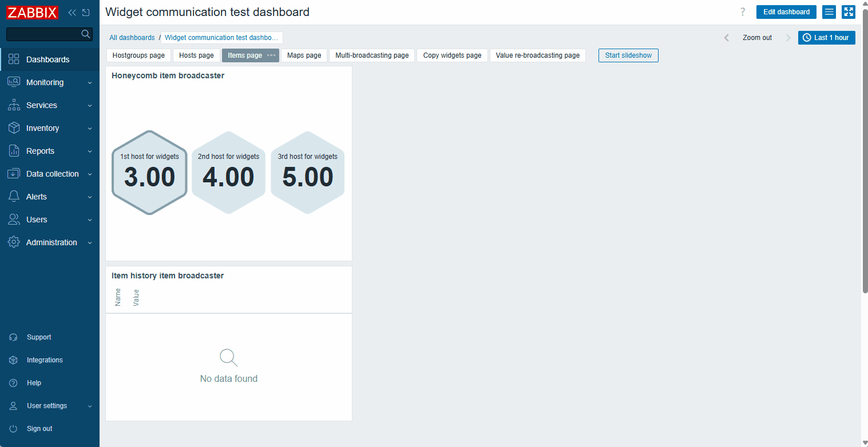Focus the sidebar search input field
The width and height of the screenshot is (868, 447).
[43, 34]
